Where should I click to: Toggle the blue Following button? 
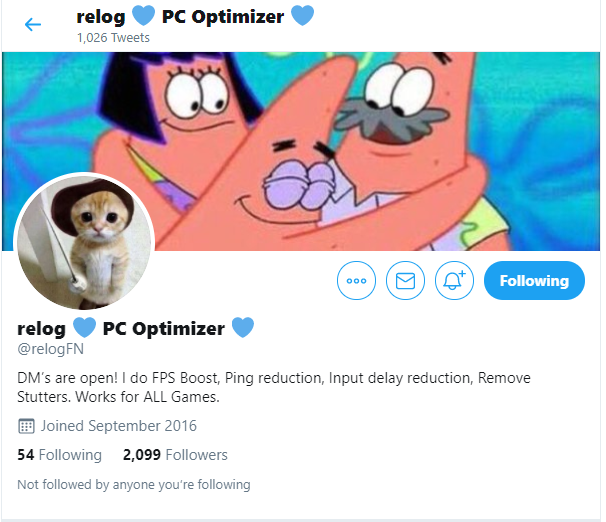534,281
